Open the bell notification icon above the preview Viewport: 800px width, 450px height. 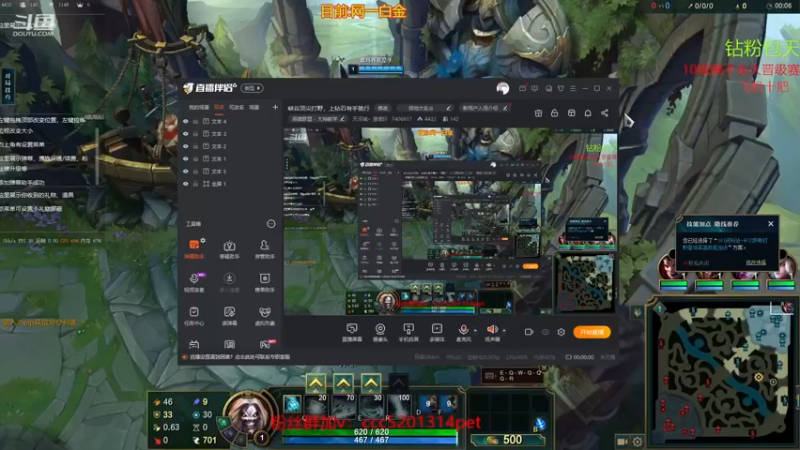[x=588, y=113]
